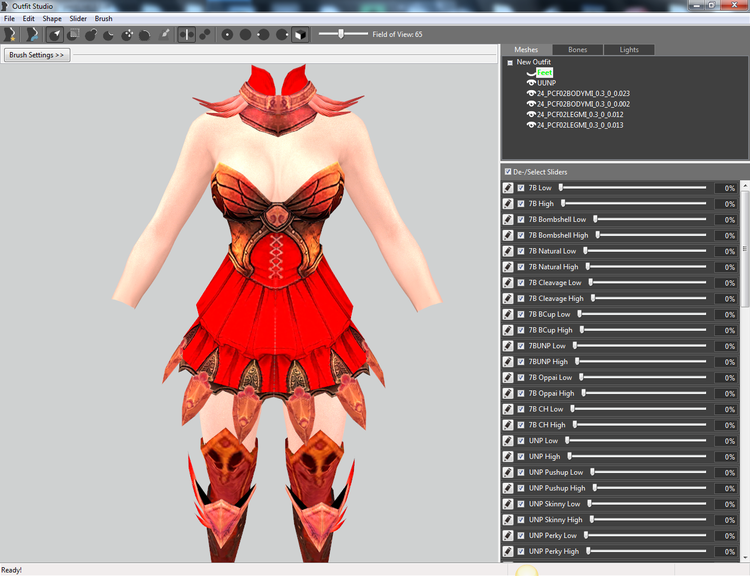The width and height of the screenshot is (750, 576).
Task: Click the UNP Low slider track
Action: click(636, 440)
